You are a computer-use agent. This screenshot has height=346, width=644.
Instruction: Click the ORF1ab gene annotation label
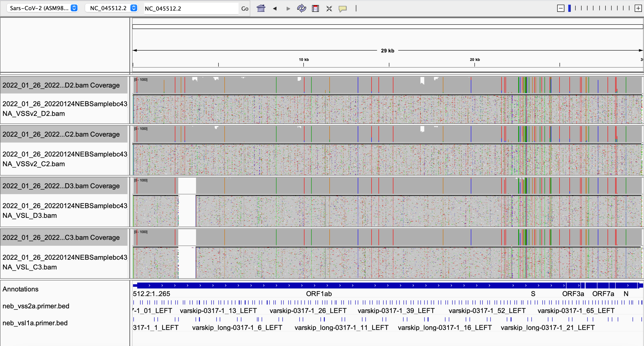pyautogui.click(x=319, y=294)
